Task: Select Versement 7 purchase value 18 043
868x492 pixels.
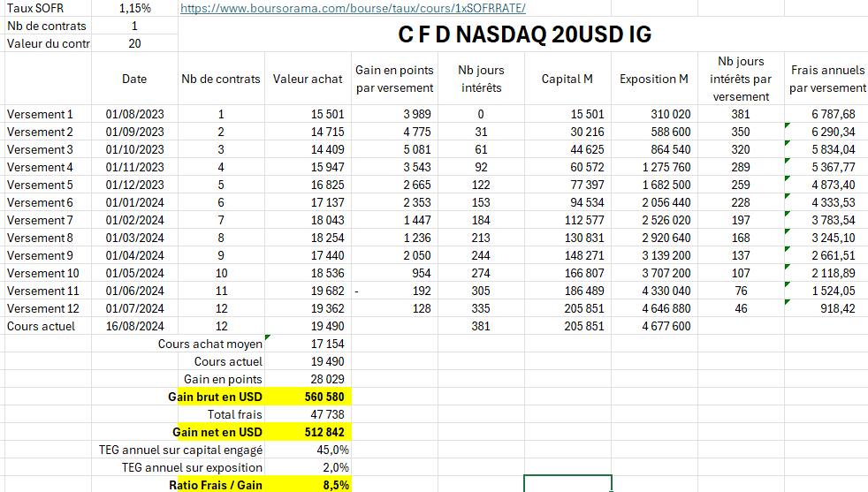Action: pos(308,220)
